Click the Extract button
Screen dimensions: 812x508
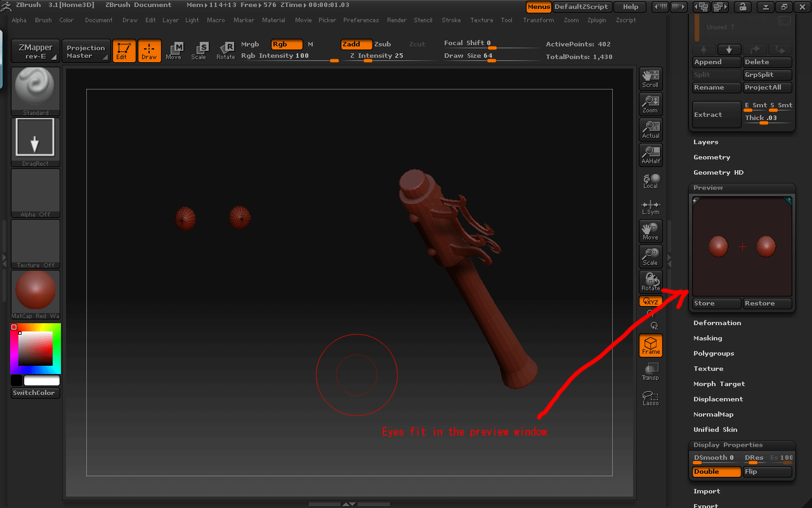tap(717, 115)
